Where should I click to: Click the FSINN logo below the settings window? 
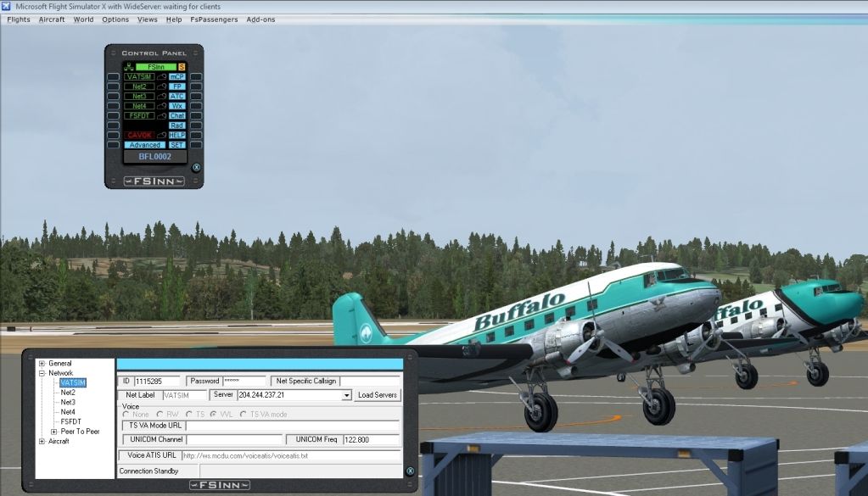(x=220, y=485)
